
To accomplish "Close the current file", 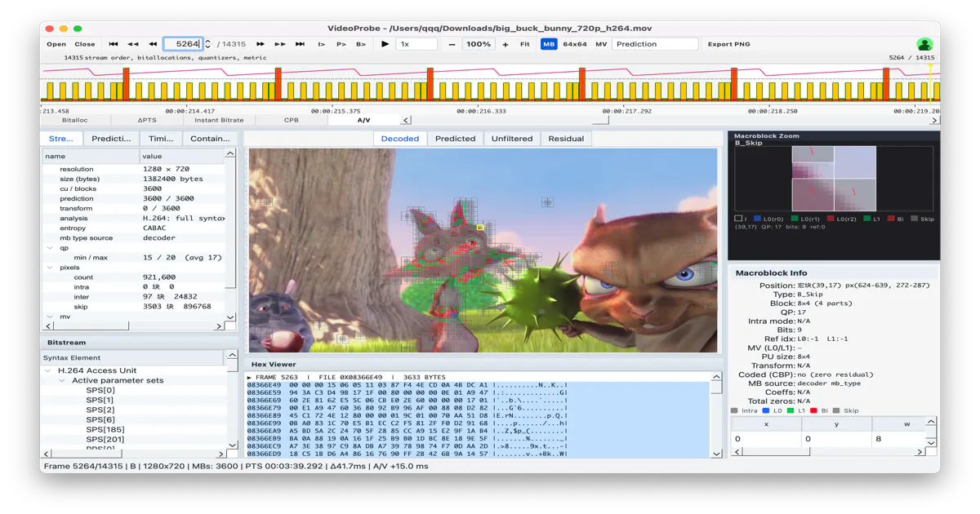I will point(85,44).
